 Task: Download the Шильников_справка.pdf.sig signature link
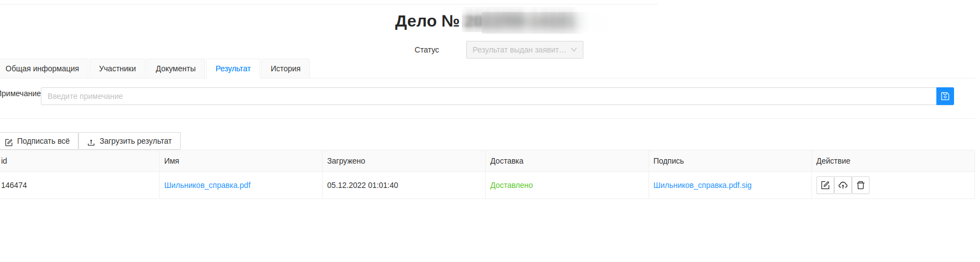pos(702,185)
